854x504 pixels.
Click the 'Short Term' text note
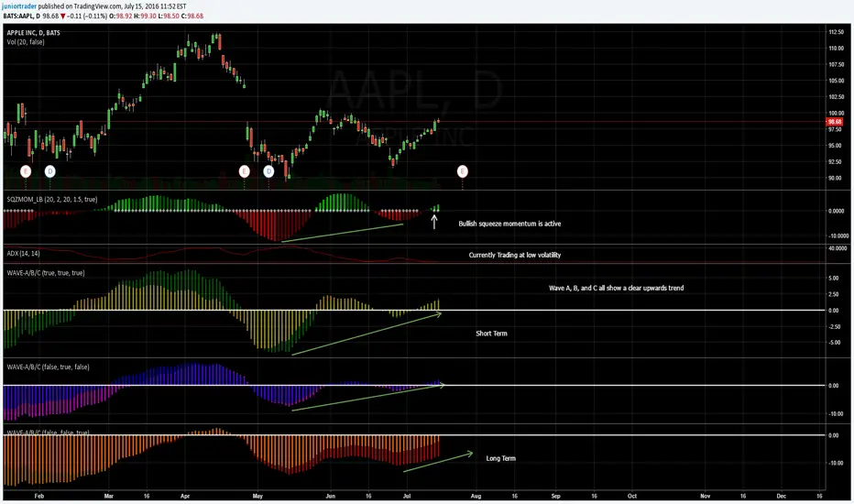tap(491, 334)
